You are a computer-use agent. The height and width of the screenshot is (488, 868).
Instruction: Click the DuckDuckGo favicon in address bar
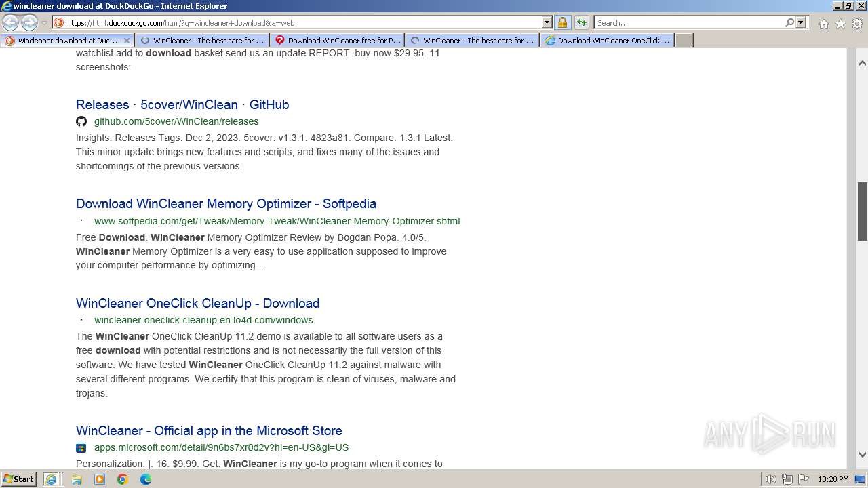coord(59,22)
